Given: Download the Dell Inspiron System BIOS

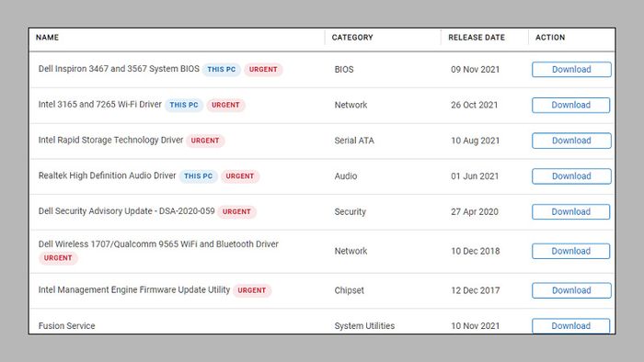Looking at the screenshot, I should [x=571, y=69].
